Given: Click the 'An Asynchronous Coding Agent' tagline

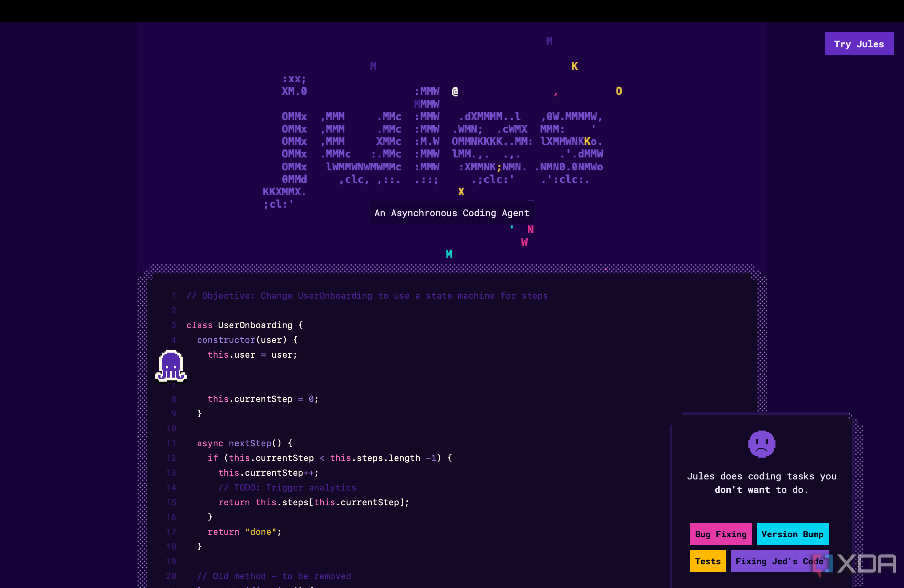Looking at the screenshot, I should 452,213.
